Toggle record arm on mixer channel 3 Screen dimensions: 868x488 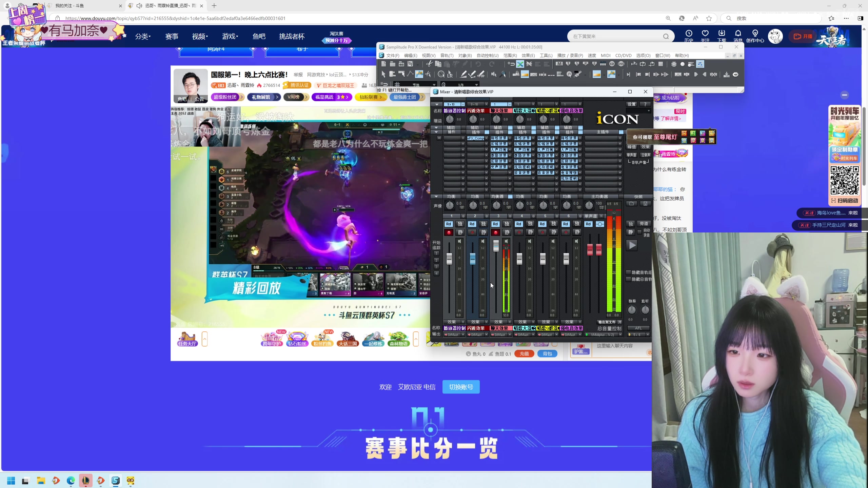coord(495,232)
